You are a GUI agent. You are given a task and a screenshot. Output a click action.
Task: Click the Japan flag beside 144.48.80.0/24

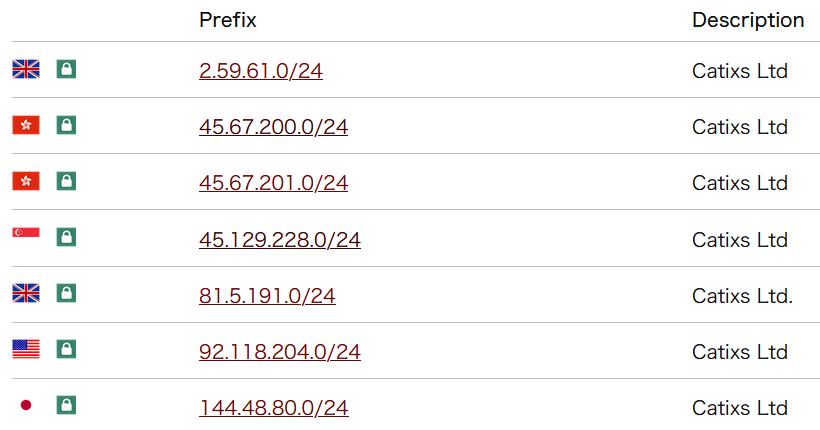pos(25,405)
